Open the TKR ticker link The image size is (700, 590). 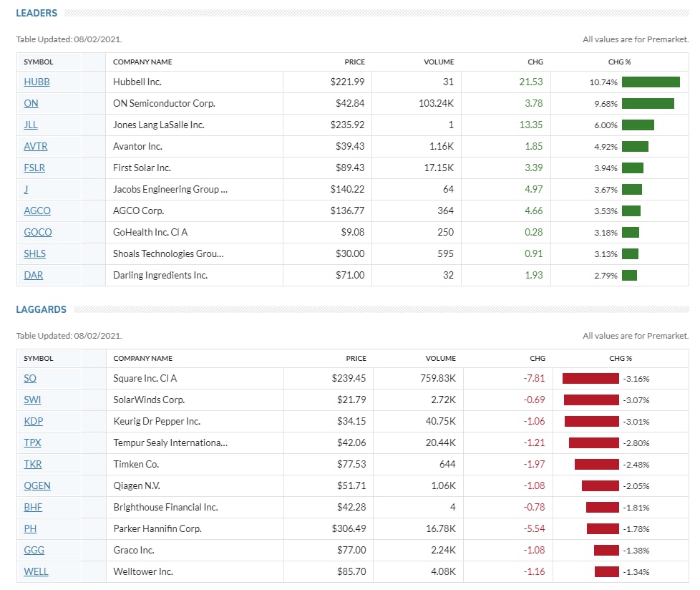(33, 464)
